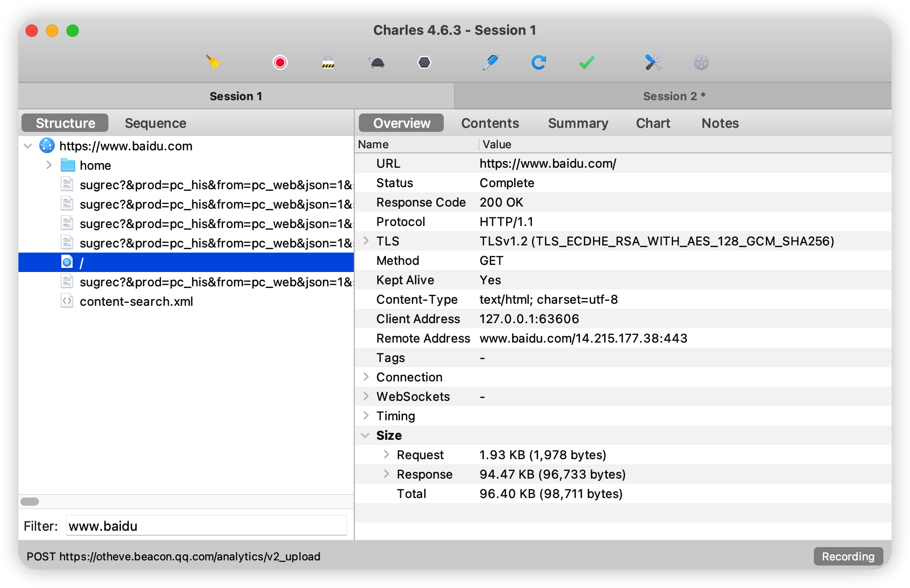Click the Kept Alive Yes value
Viewport: 910px width, 588px height.
pyautogui.click(x=490, y=280)
